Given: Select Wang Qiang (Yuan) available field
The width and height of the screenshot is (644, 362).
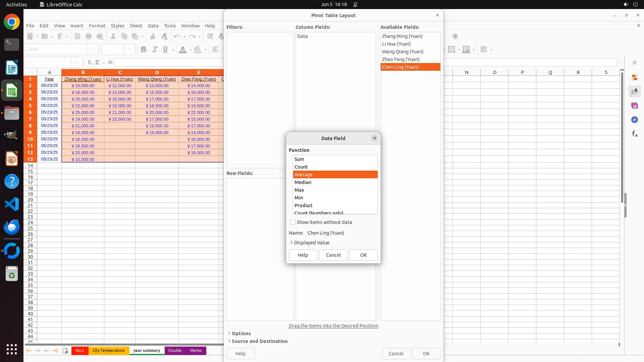Looking at the screenshot, I should point(402,52).
